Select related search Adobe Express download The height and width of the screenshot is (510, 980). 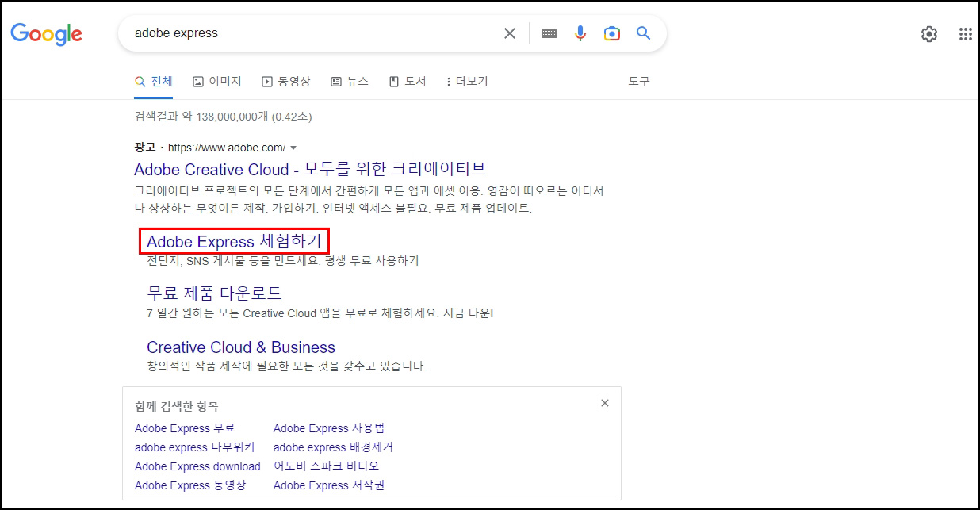197,466
